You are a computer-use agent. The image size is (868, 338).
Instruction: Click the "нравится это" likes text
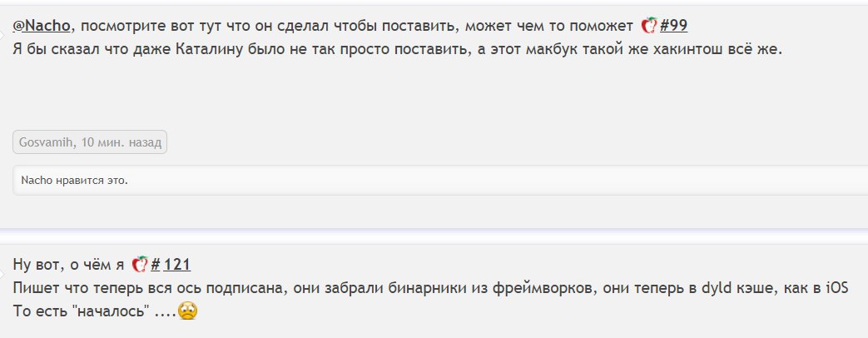91,180
